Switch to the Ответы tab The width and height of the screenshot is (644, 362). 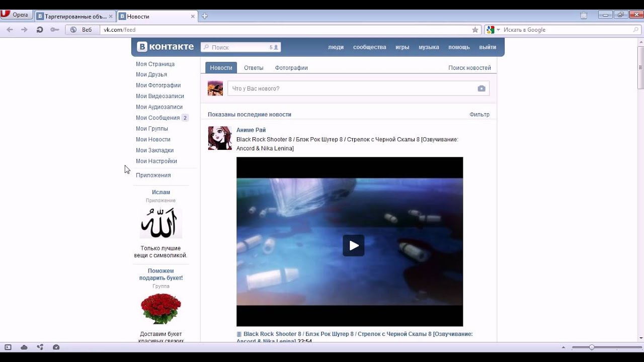[254, 68]
